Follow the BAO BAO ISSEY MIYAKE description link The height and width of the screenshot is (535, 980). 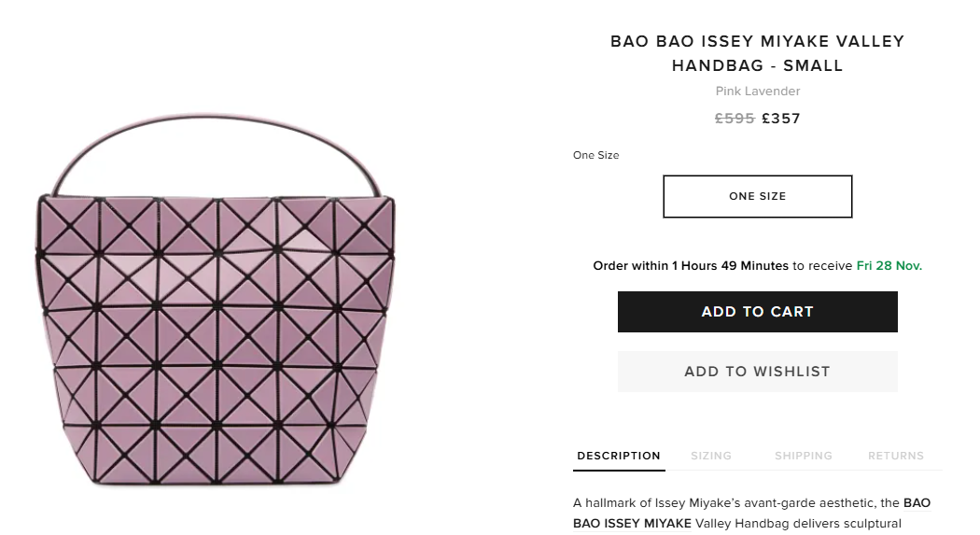(917, 503)
